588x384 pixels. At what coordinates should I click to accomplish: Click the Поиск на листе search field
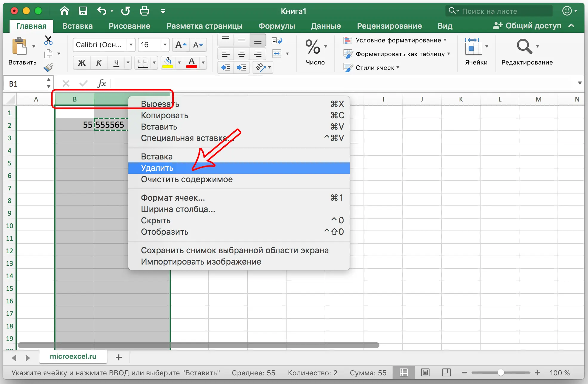point(499,11)
